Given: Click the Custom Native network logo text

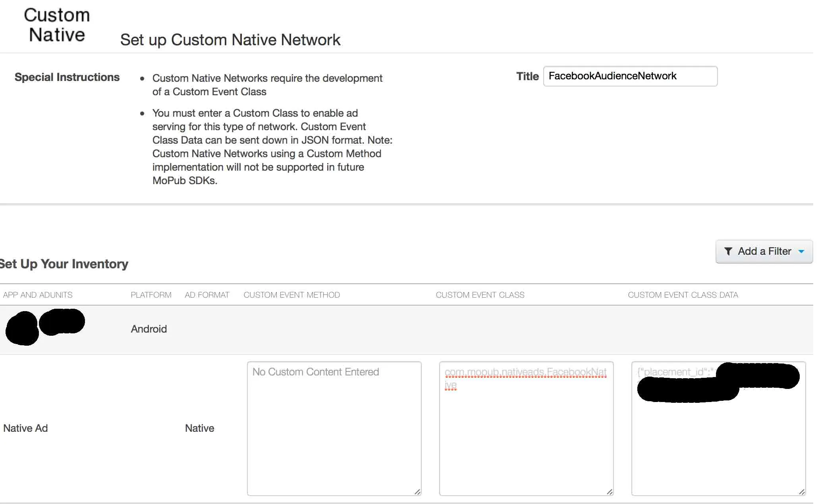Looking at the screenshot, I should 57,25.
